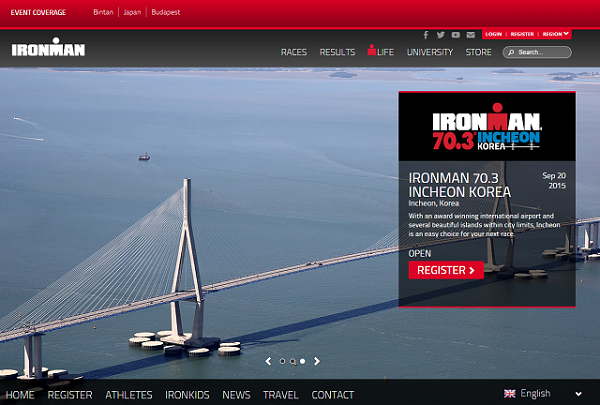This screenshot has height=405, width=600.
Task: Click the OPEN status text
Action: [419, 253]
